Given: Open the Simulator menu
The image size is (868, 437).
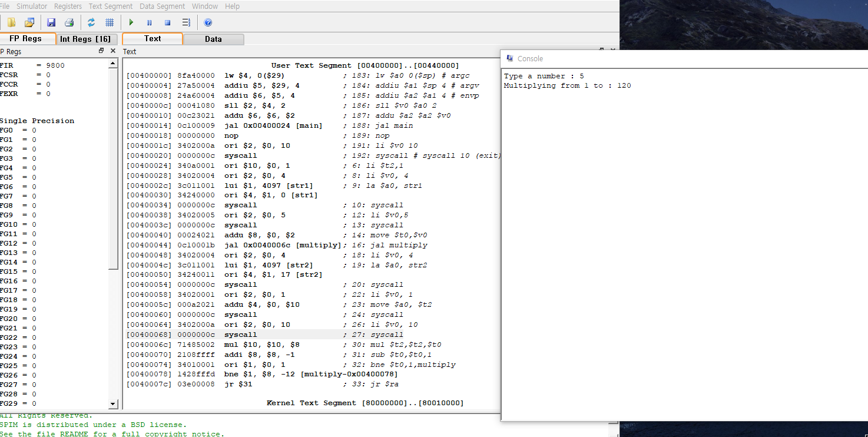Looking at the screenshot, I should tap(32, 6).
